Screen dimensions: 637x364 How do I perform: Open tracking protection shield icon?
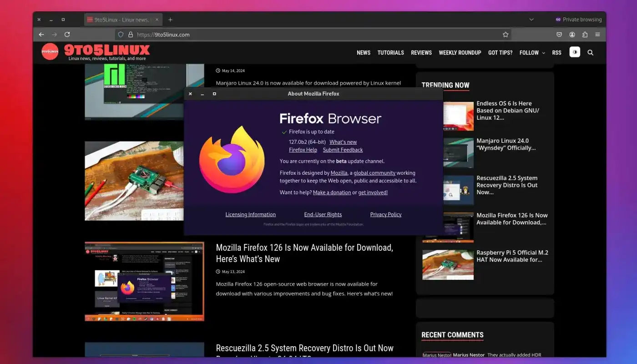[121, 35]
